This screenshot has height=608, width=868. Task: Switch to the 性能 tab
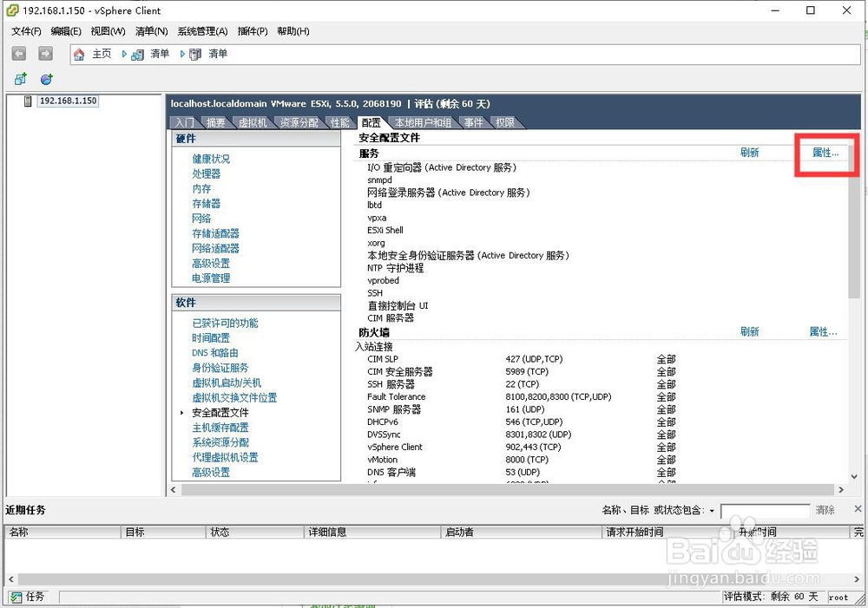[x=340, y=123]
